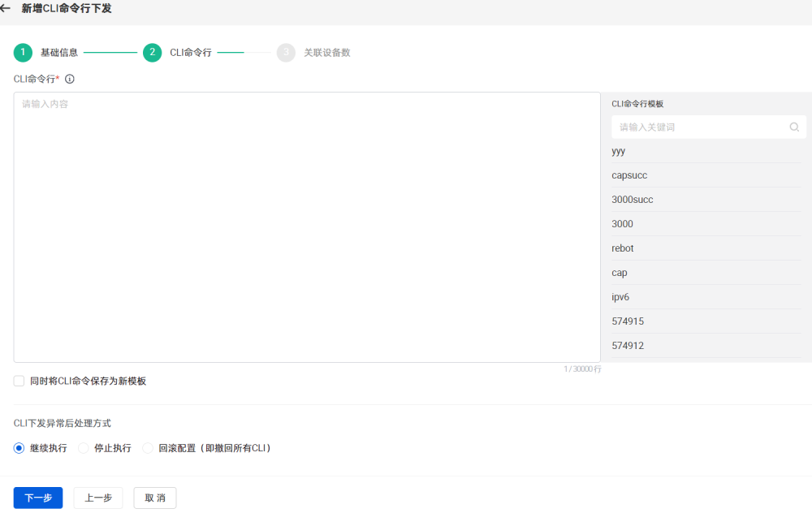Choose 回滚配置 radio option
This screenshot has height=513, width=812.
(x=148, y=448)
